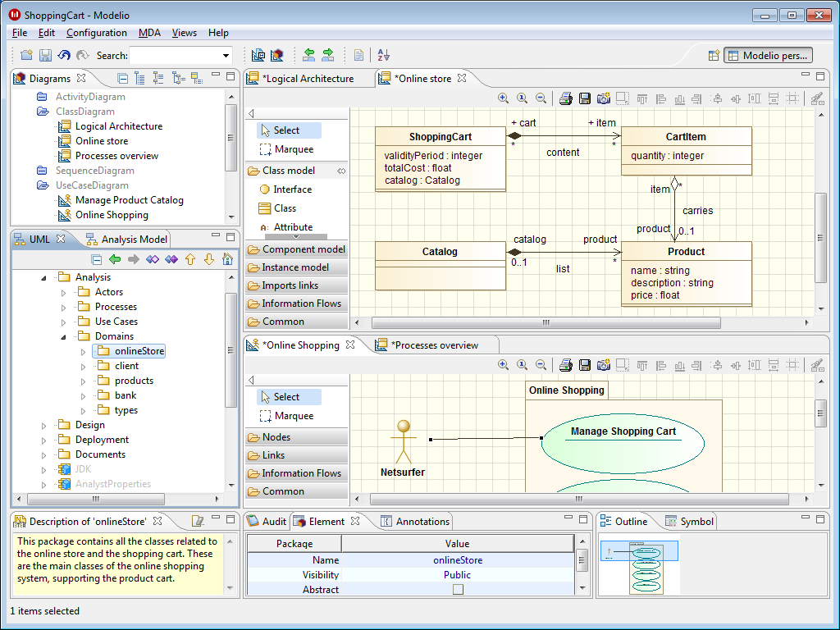Select the Interface tool in palette
Viewport: 840px width, 630px height.
(x=285, y=189)
